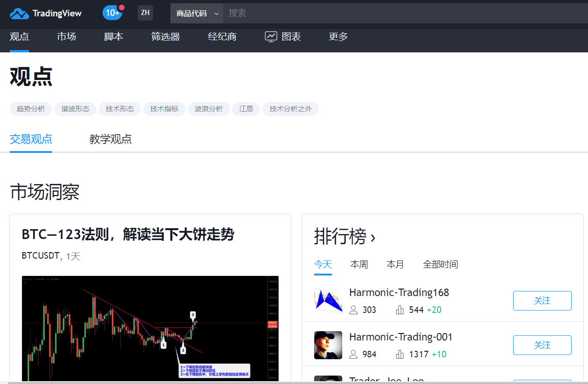This screenshot has height=384, width=588.
Task: Follow Harmonic-Trading-001 with 关注 button
Action: (x=542, y=345)
